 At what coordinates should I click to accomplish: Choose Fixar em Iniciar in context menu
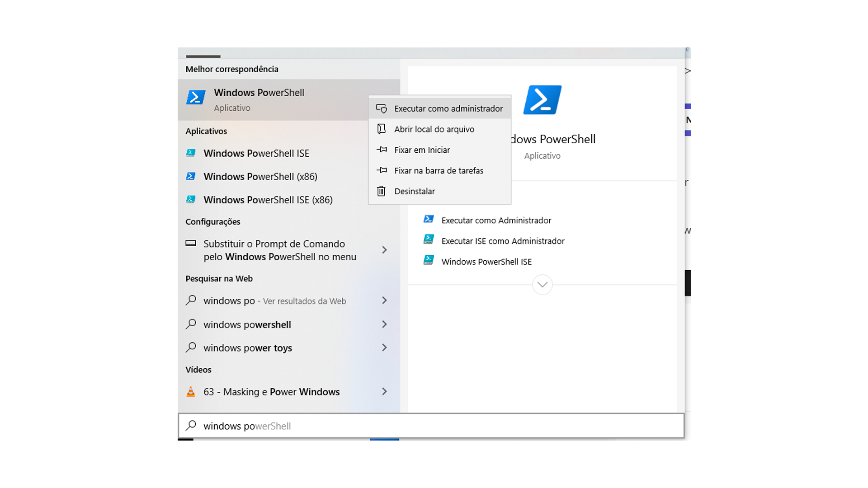pos(439,150)
